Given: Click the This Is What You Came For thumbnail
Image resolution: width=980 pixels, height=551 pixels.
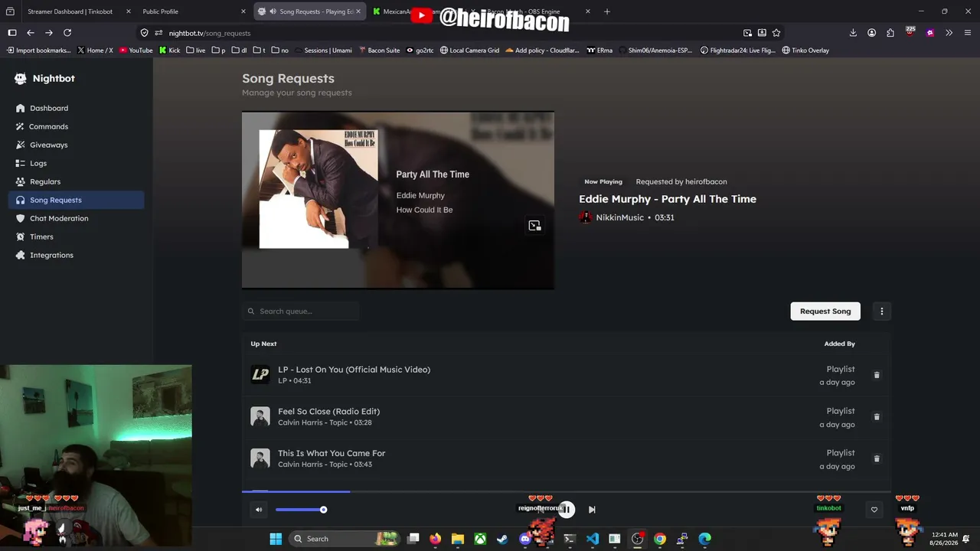Looking at the screenshot, I should (x=260, y=458).
